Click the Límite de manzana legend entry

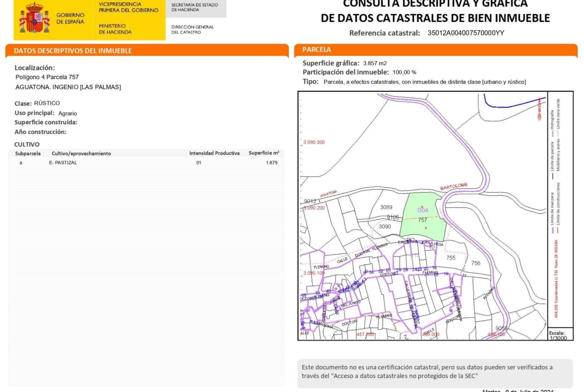coord(552,210)
